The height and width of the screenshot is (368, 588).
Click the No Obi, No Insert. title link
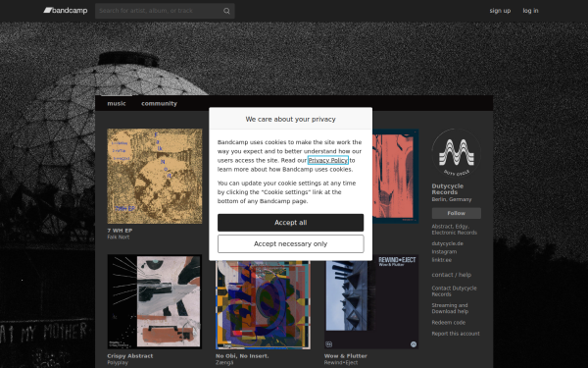(242, 356)
